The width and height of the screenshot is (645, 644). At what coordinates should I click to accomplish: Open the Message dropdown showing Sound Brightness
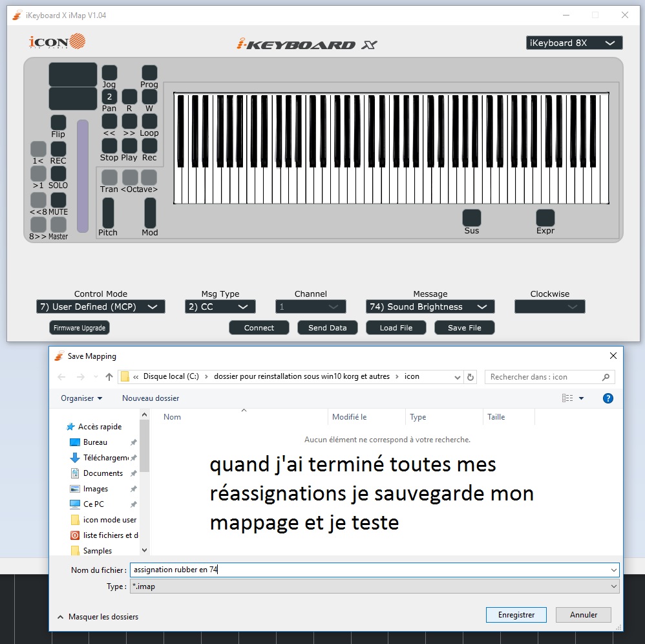(x=429, y=306)
